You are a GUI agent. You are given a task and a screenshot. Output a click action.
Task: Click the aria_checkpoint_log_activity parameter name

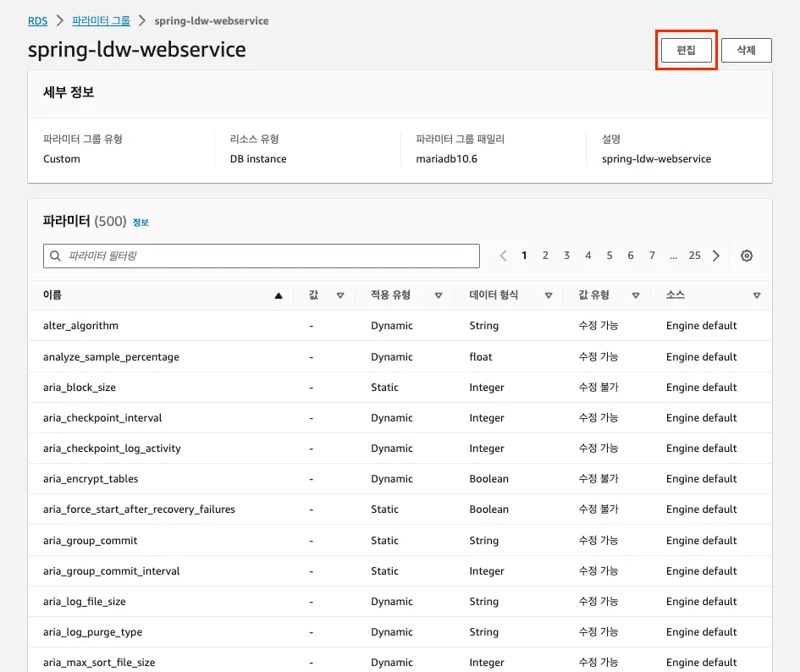(x=113, y=449)
